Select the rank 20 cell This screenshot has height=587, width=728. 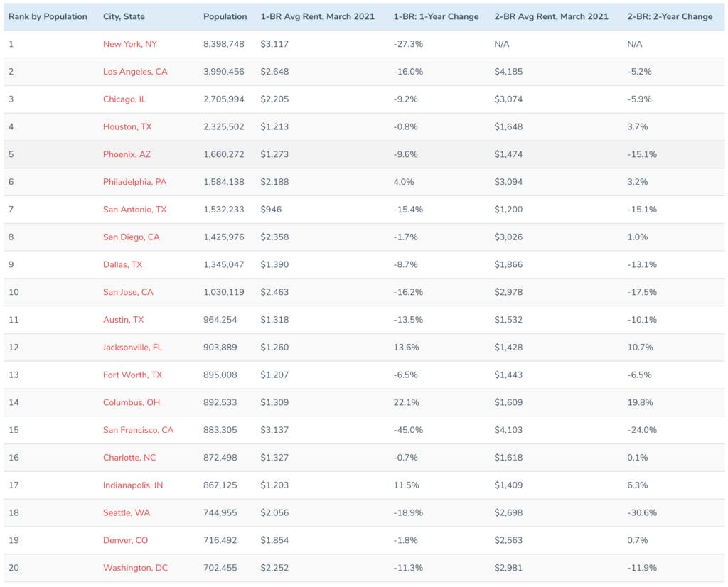(14, 568)
